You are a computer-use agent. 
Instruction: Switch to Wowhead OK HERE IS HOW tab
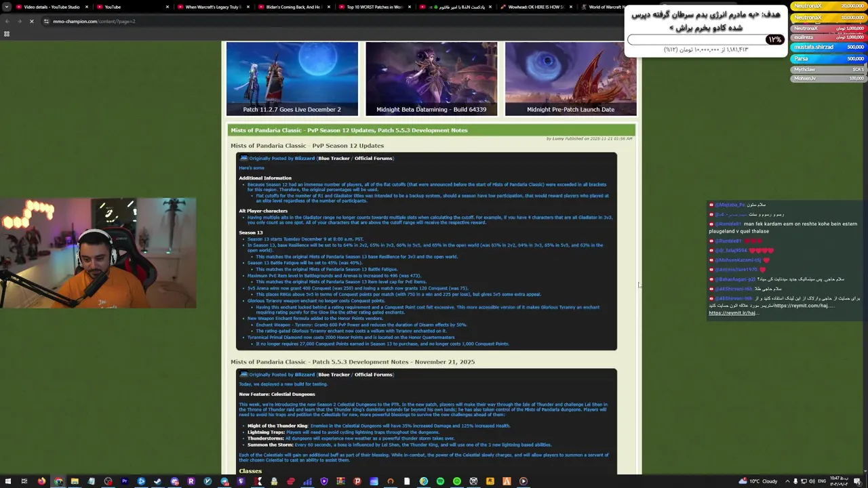coord(536,7)
